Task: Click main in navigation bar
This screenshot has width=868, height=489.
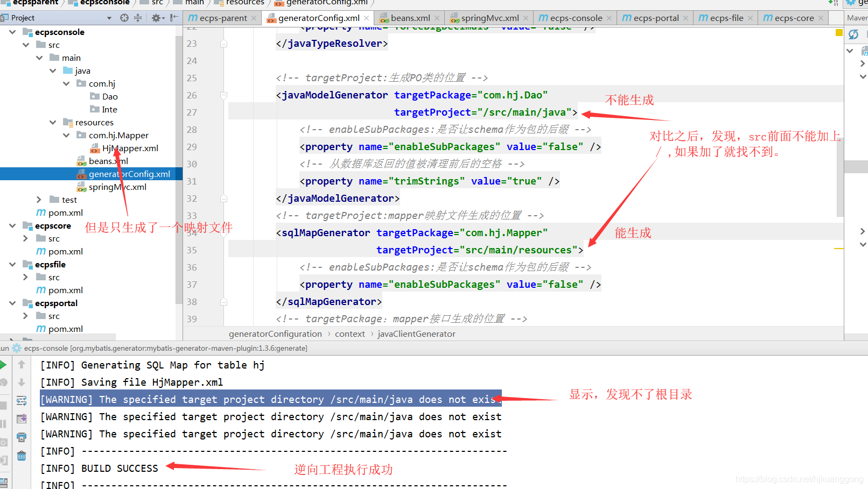Action: point(194,3)
